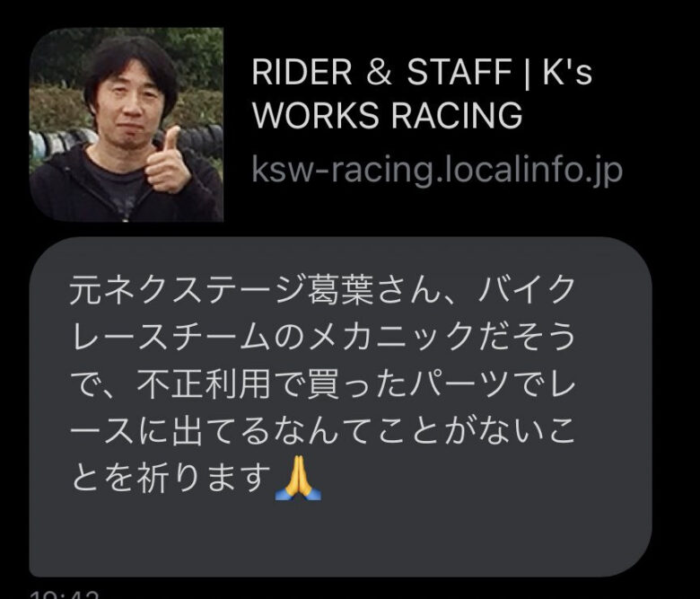Click the word RIDER in the title
Image resolution: width=700 pixels, height=599 pixels.
tap(302, 72)
